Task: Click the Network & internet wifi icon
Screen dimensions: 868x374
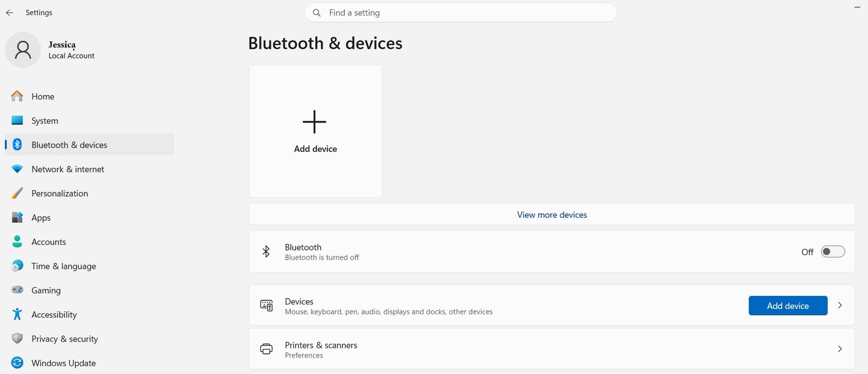Action: 17,169
